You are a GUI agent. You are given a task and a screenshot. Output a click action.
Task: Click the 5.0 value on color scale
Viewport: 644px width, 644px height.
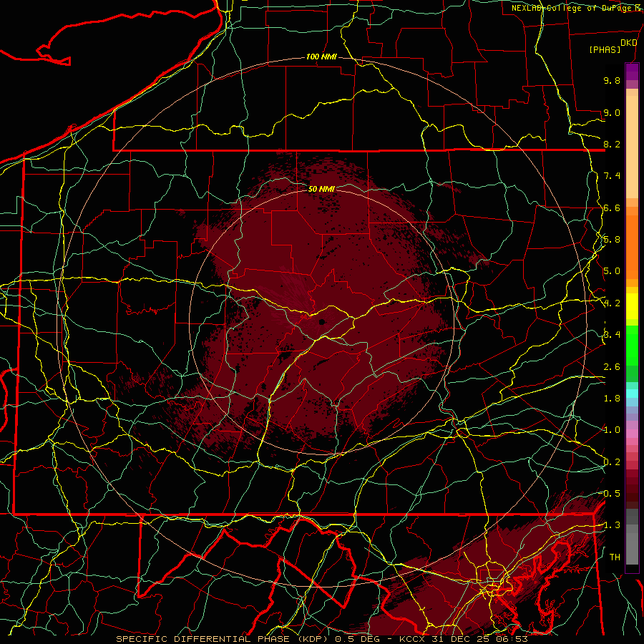(x=612, y=271)
